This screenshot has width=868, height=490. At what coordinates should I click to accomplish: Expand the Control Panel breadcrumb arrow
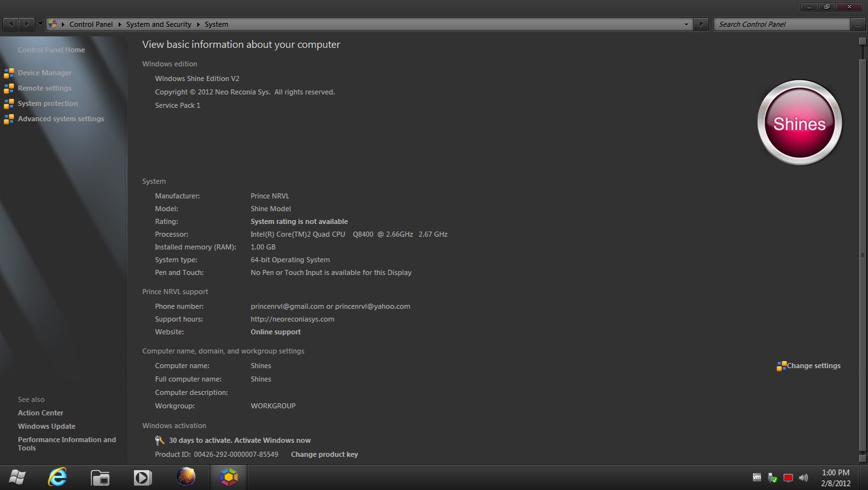point(119,24)
